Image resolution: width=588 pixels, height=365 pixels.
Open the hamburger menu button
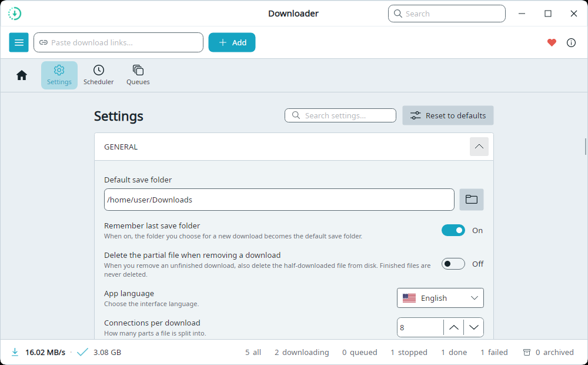point(19,42)
